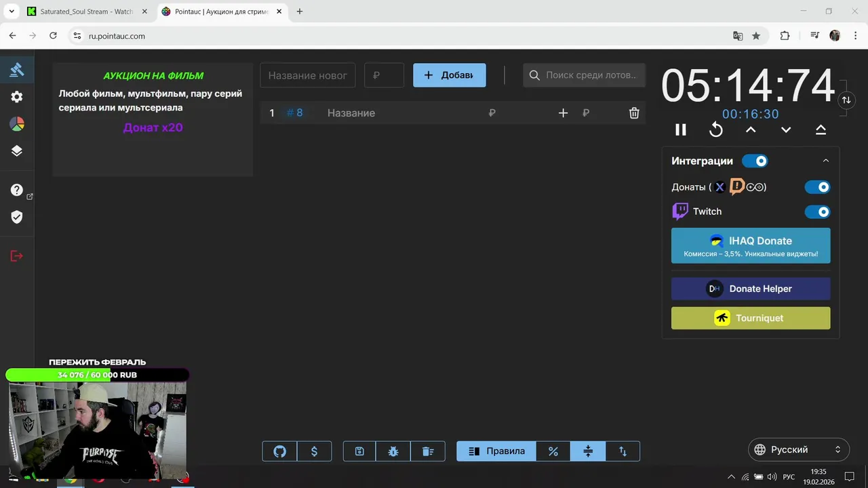The image size is (868, 488).
Task: Focus the new lot price field
Action: 384,75
